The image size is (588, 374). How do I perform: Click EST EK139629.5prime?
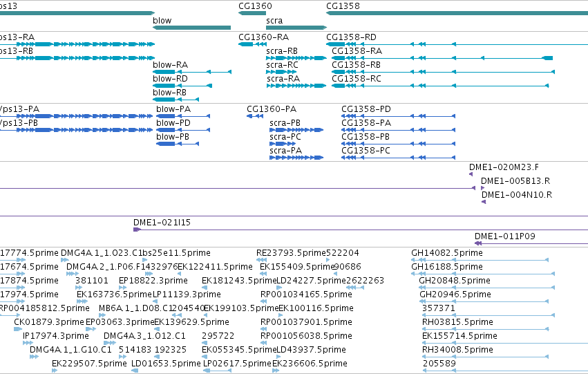(156, 329)
